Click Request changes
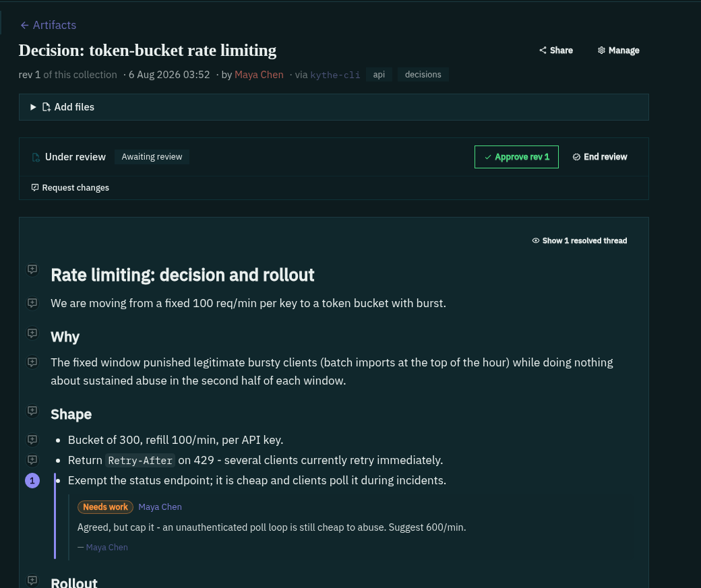The image size is (701, 588). click(x=70, y=188)
